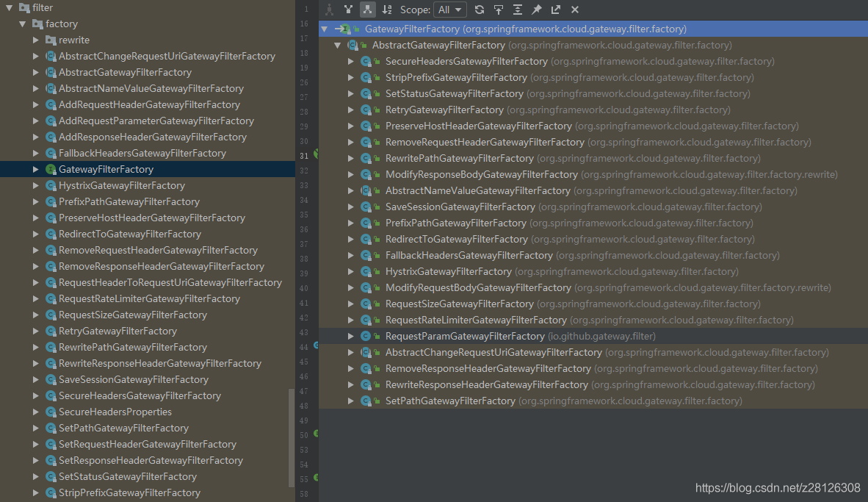
Task: Show the class hierarchy view
Action: coord(330,10)
